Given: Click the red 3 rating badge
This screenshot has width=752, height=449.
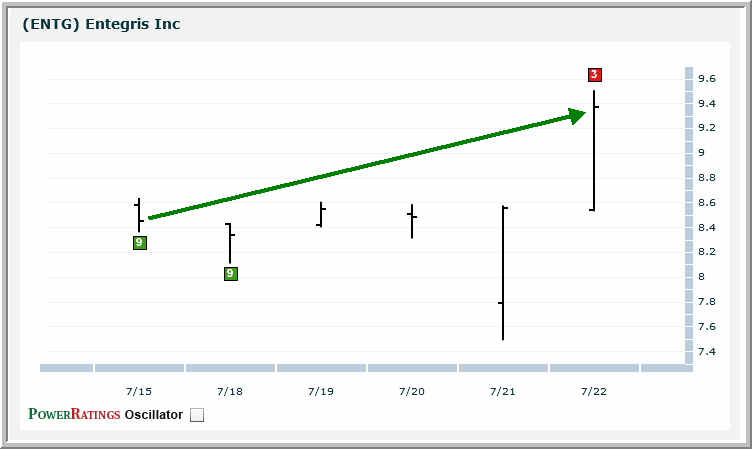Looking at the screenshot, I should [594, 75].
